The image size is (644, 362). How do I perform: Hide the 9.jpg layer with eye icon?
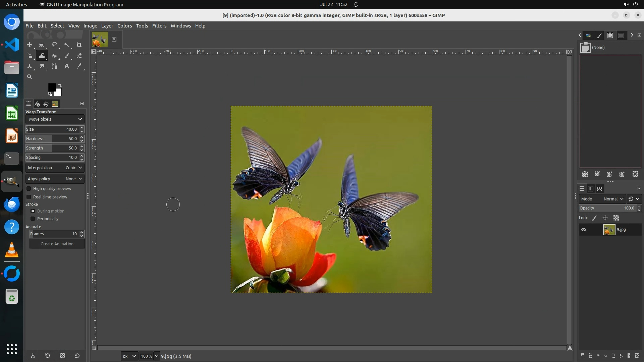584,230
